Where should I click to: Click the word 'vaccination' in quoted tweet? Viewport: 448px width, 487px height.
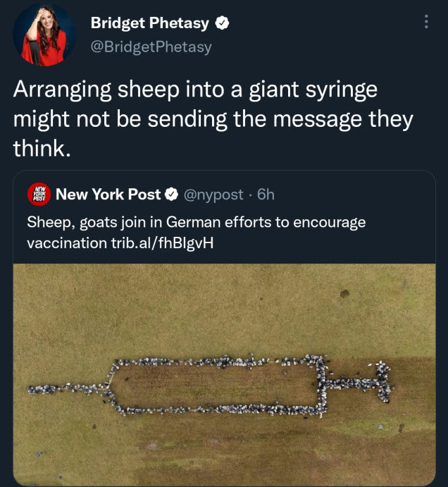(67, 243)
